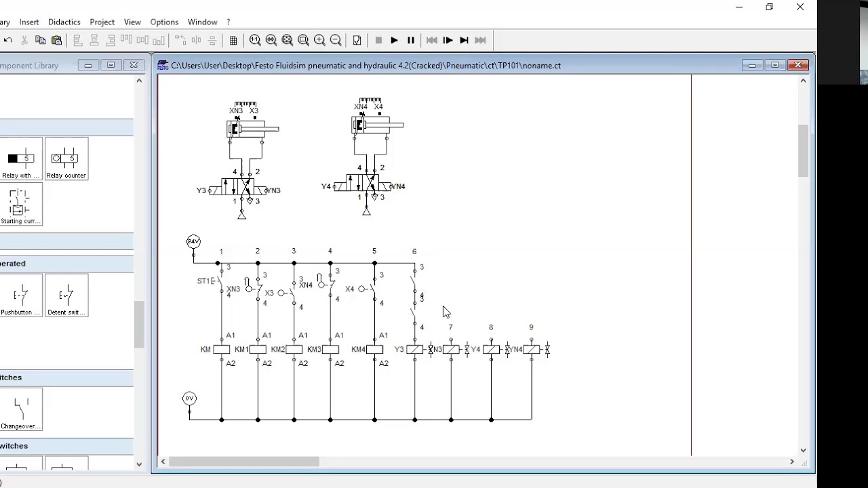Select the Relay with delay component
The height and width of the screenshot is (488, 868).
tap(21, 159)
